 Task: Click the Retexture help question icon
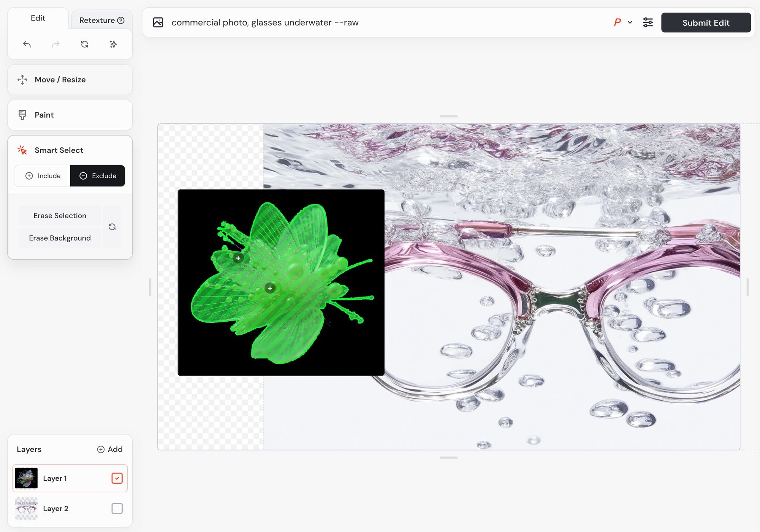(121, 21)
